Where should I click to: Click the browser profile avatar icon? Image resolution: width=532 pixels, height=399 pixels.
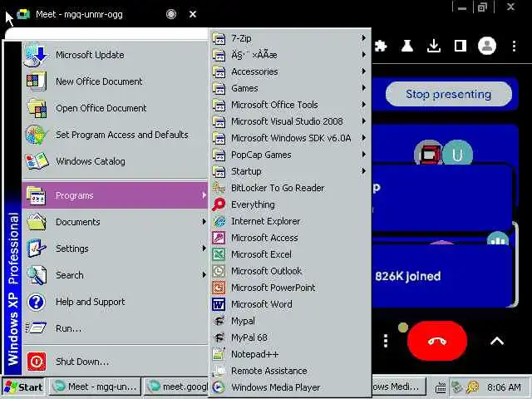487,46
